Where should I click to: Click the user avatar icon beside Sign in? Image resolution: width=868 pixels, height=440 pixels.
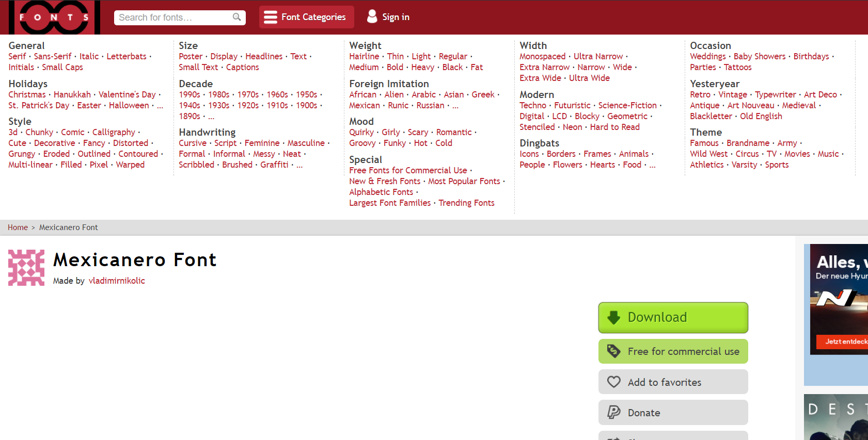(372, 17)
